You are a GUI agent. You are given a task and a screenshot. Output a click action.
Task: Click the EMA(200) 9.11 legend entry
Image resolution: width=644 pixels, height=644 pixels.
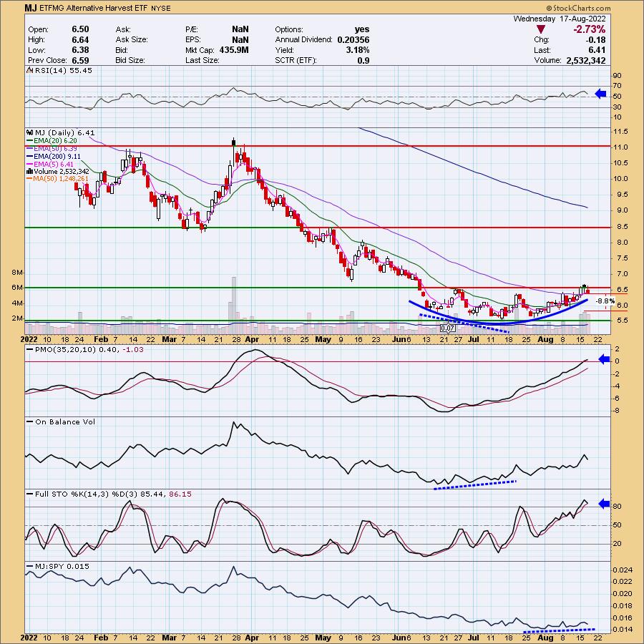(x=57, y=156)
